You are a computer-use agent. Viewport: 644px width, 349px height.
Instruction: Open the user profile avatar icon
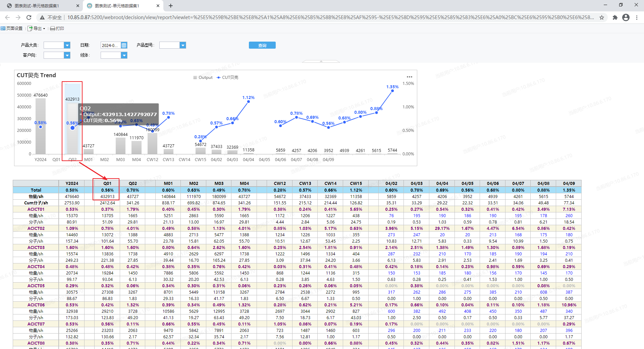[x=626, y=17]
